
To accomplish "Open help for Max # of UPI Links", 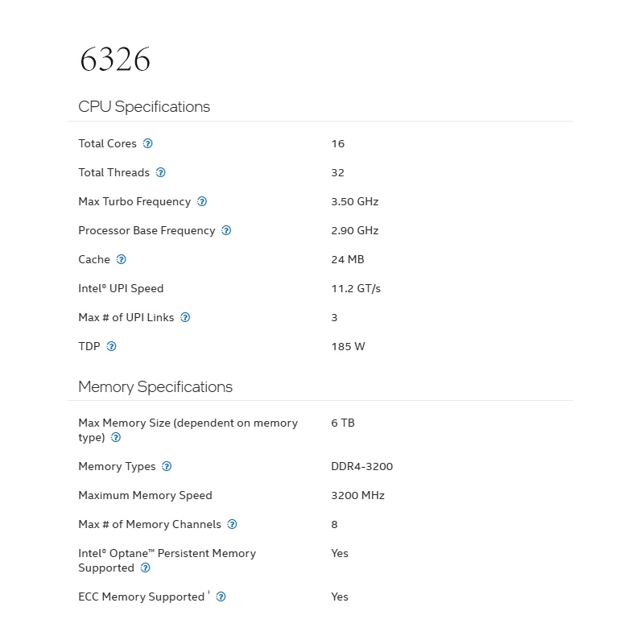I will coord(185,317).
